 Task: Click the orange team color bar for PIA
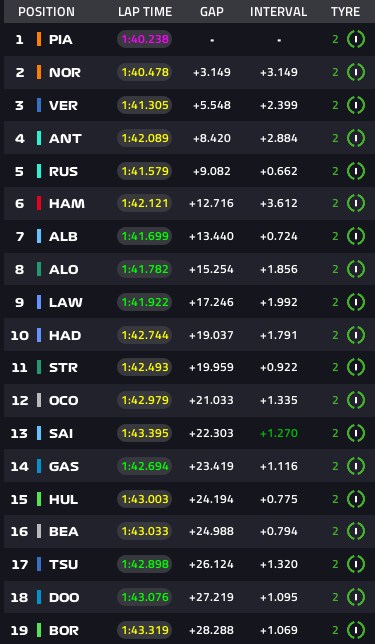point(39,39)
